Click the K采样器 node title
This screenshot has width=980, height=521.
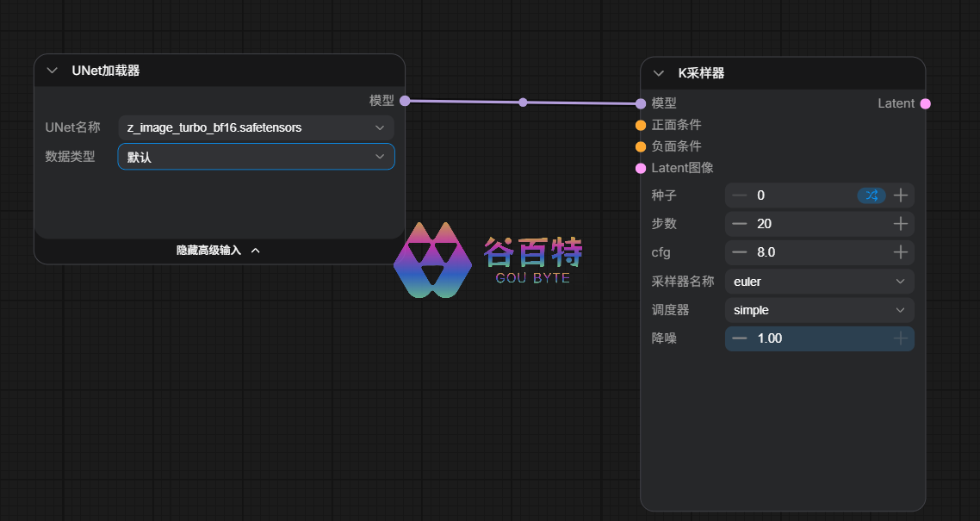pyautogui.click(x=701, y=73)
